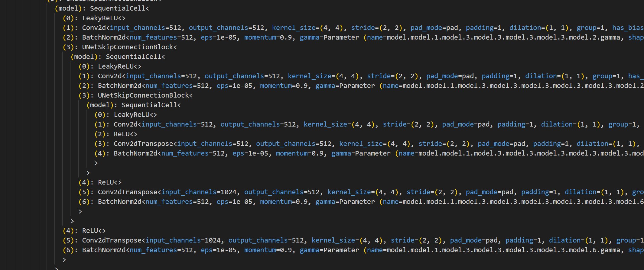Click the '(2): ReLU<>' line
The width and height of the screenshot is (644, 270).
click(x=116, y=134)
